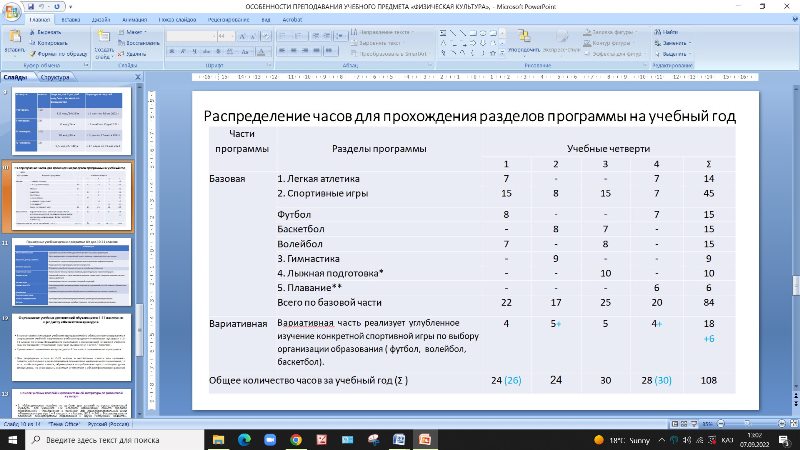
Task: Toggle Underline formatting
Action: click(x=194, y=51)
